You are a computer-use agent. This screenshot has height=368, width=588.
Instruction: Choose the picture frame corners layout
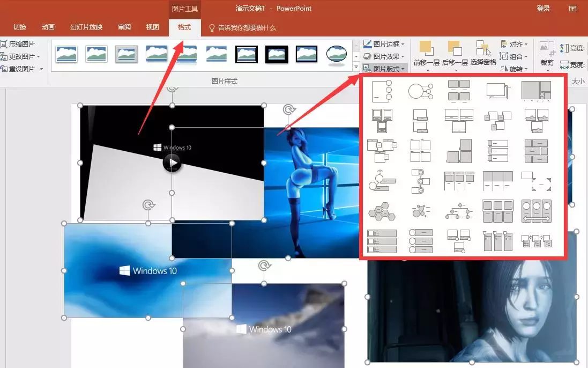click(536, 181)
